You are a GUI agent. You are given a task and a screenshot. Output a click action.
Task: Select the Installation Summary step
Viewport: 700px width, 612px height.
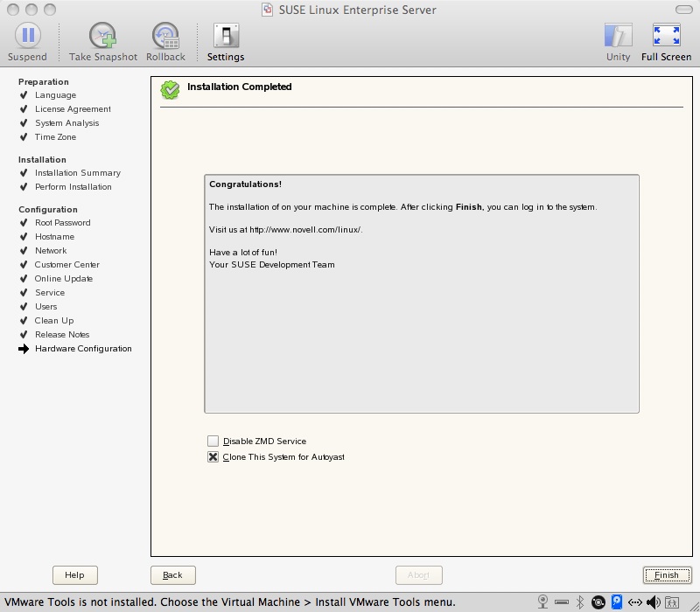coord(78,172)
